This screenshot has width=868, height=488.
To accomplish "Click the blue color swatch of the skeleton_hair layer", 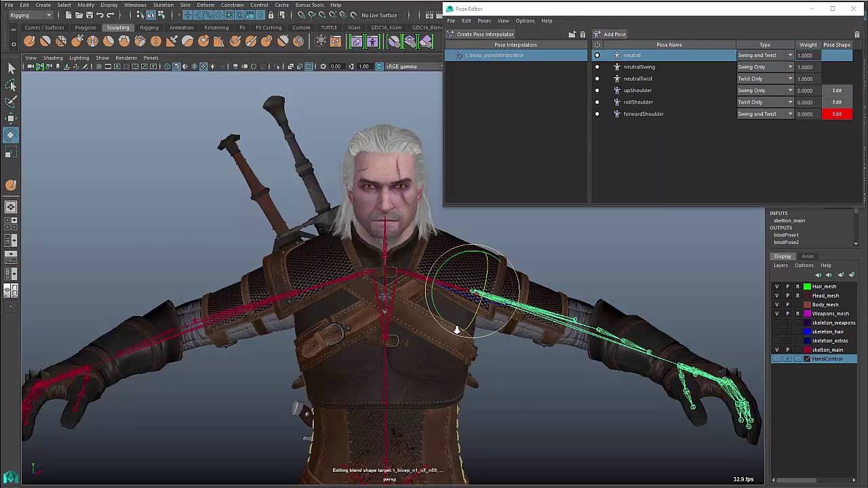I will pyautogui.click(x=807, y=331).
